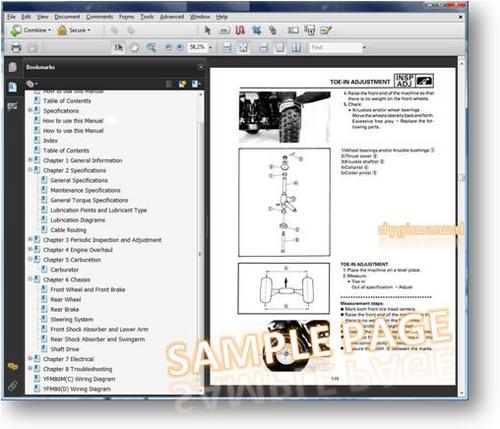Click the document vertical scrollbar
The image size is (500, 429).
coord(462,228)
